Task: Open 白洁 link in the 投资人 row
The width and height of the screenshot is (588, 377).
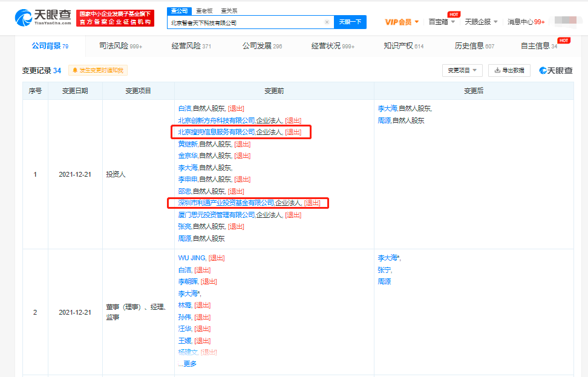Action: [185, 108]
